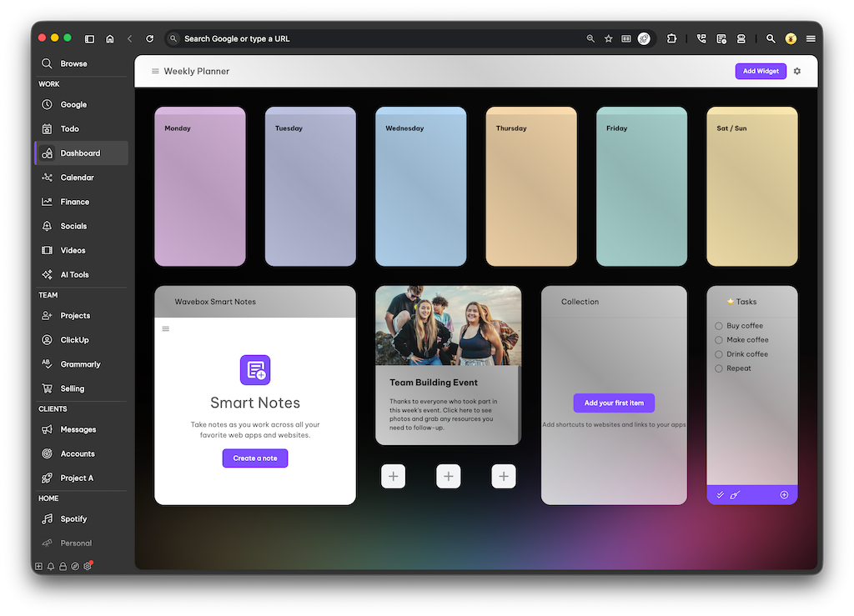Click the add task plus icon in Tasks widget
The width and height of the screenshot is (854, 616).
pos(784,495)
